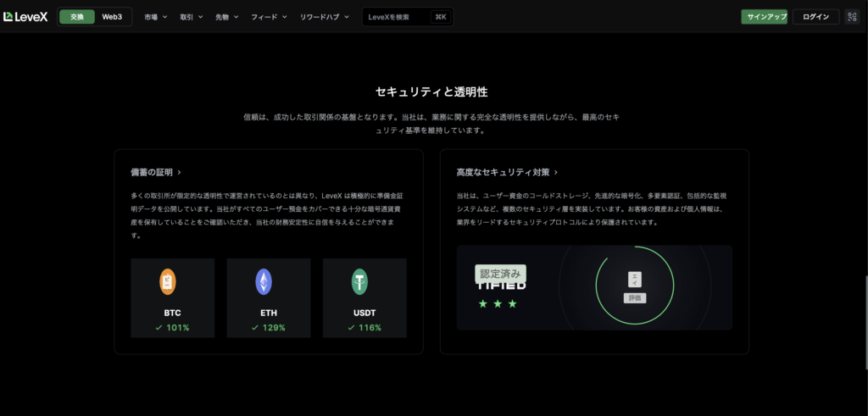868x416 pixels.
Task: Click the セキュリティと透明性 heading
Action: [431, 92]
